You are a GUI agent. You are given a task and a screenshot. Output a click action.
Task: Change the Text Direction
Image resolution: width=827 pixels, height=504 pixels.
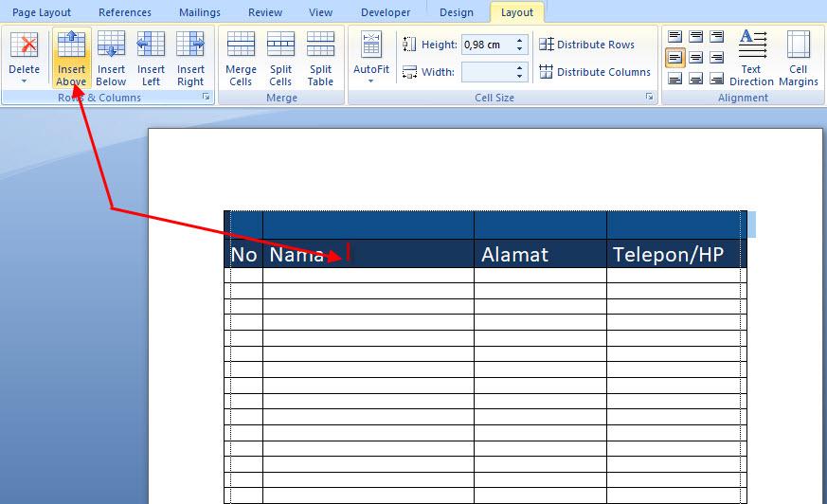[751, 58]
